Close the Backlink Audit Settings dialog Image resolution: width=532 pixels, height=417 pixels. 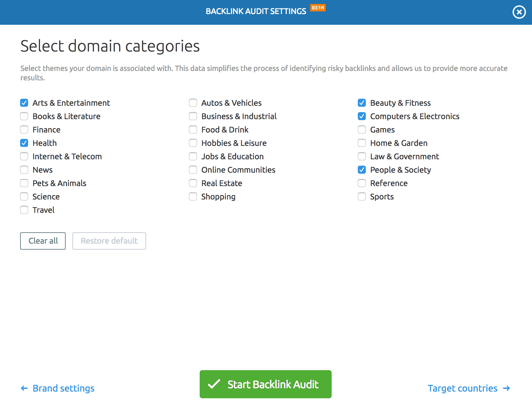pyautogui.click(x=519, y=12)
